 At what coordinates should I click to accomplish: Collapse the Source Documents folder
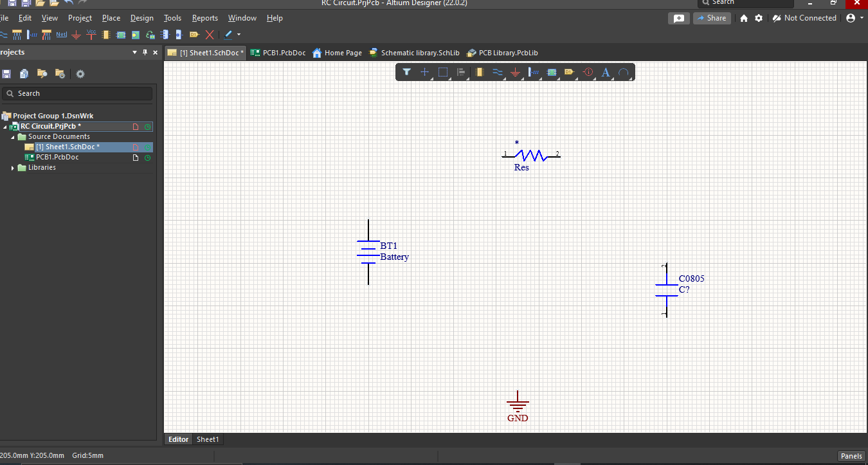[12, 136]
